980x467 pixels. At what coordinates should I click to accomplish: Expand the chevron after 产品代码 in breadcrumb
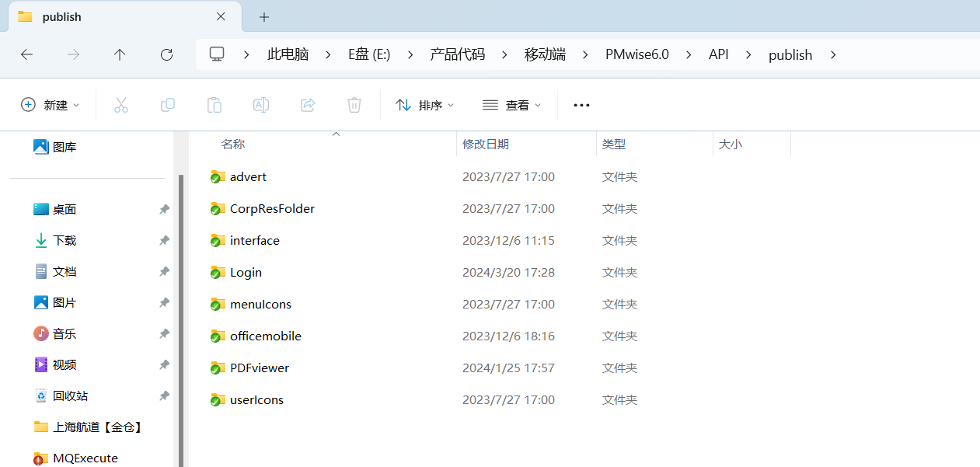[504, 54]
